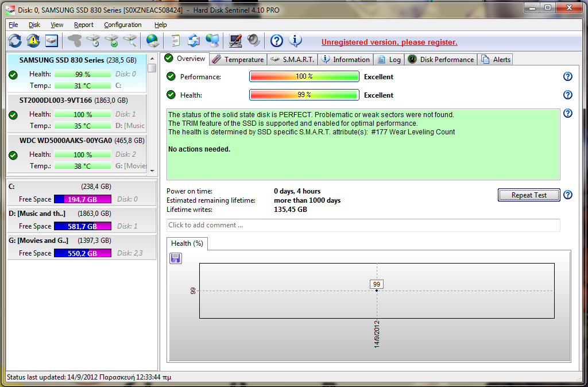This screenshot has width=588, height=387.
Task: Click the disk with green checkmark toolbar icon
Action: [111, 41]
